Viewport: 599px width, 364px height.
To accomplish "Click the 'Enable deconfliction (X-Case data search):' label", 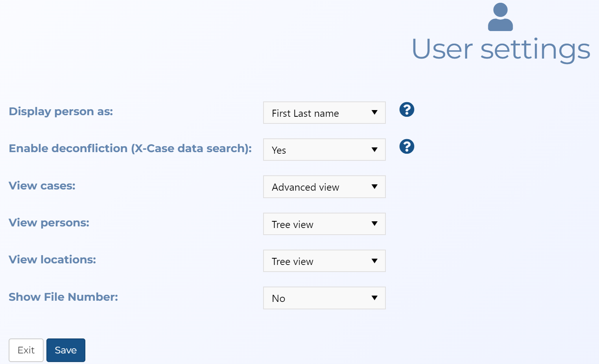I will (x=130, y=149).
